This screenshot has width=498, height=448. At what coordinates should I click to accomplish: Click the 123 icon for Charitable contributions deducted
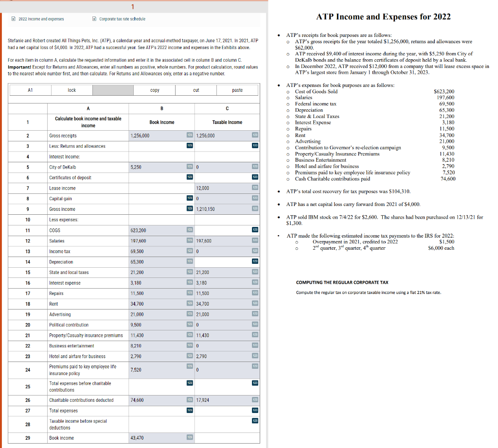(191, 400)
